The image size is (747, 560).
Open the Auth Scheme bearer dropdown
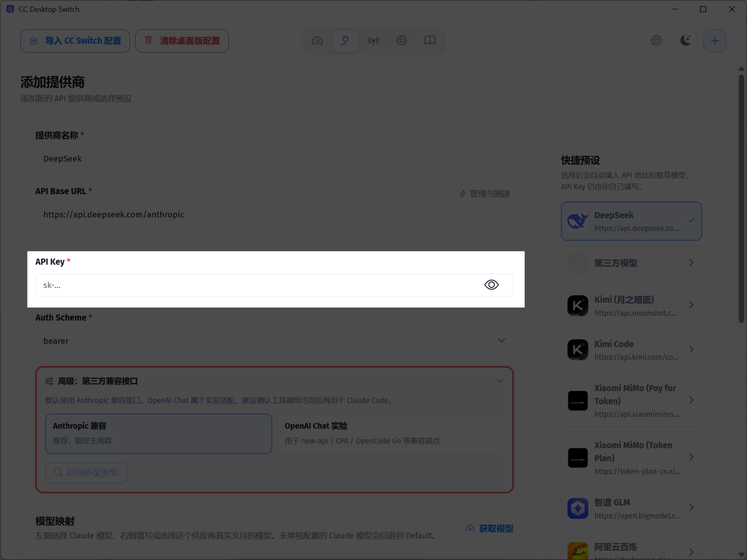(274, 341)
